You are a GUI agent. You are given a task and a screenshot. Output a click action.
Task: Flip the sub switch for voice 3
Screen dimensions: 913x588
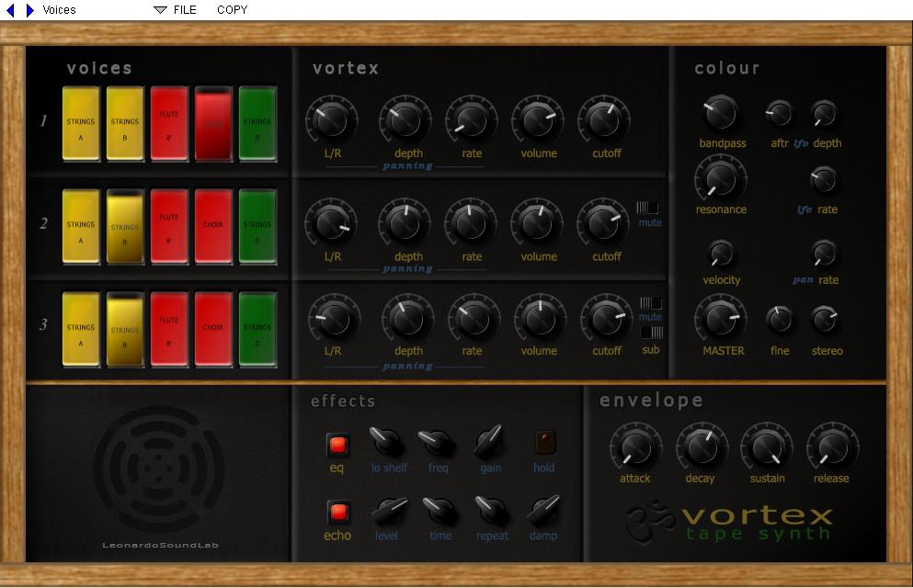pyautogui.click(x=651, y=333)
